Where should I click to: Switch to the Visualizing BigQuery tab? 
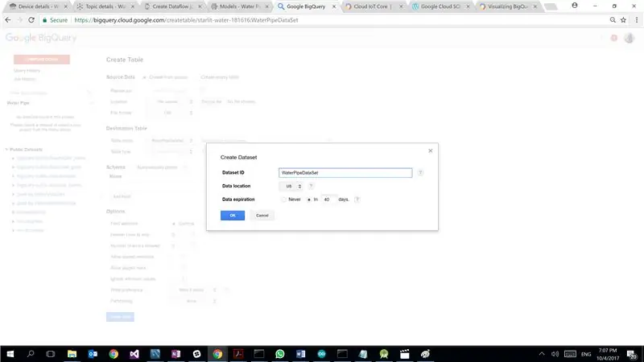(x=508, y=6)
